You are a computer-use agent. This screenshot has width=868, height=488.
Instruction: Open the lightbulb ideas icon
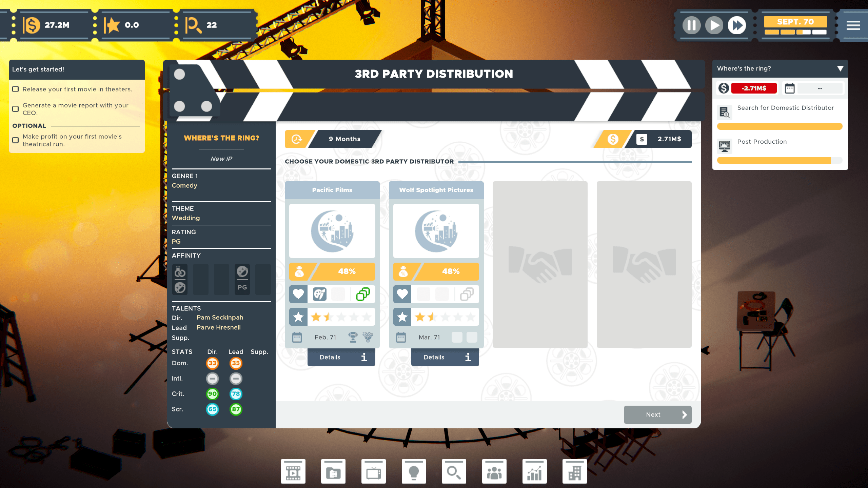tap(414, 471)
